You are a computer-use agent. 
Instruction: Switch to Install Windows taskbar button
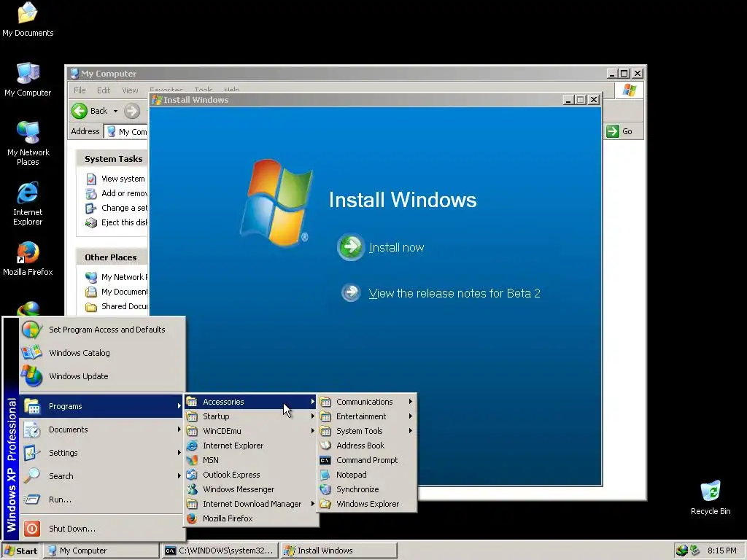338,551
